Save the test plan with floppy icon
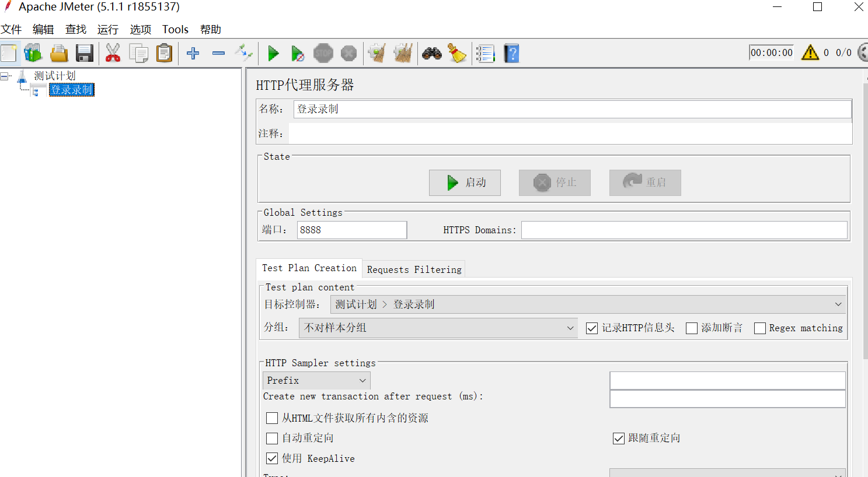Image resolution: width=868 pixels, height=477 pixels. tap(85, 53)
